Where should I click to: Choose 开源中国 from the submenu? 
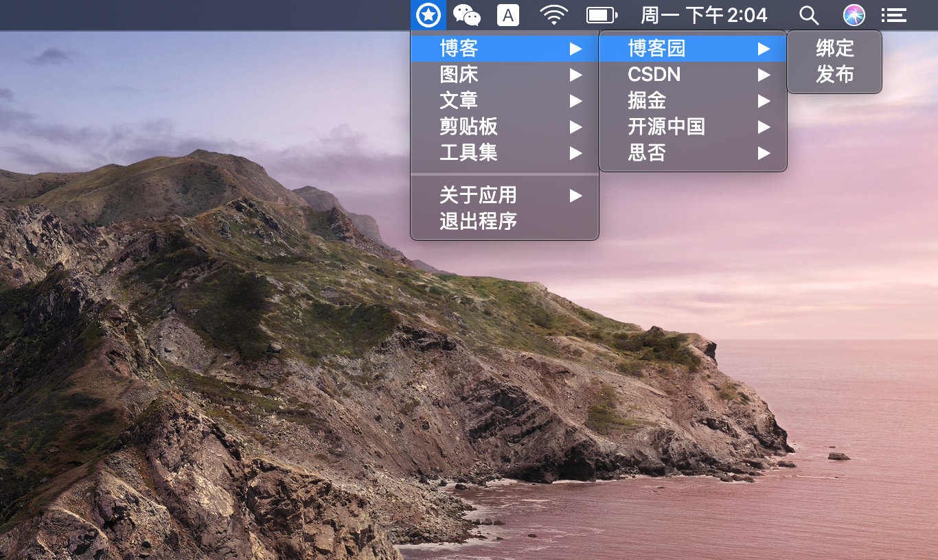click(693, 127)
